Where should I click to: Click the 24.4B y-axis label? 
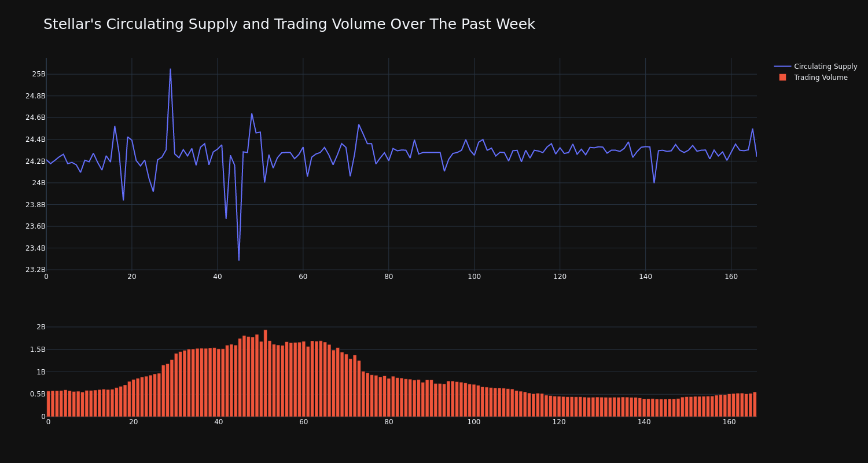point(35,139)
